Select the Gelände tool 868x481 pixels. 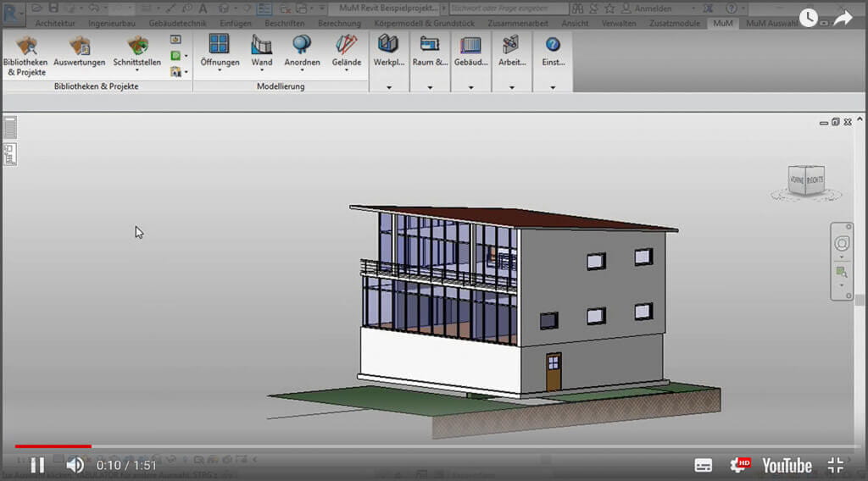pyautogui.click(x=346, y=53)
